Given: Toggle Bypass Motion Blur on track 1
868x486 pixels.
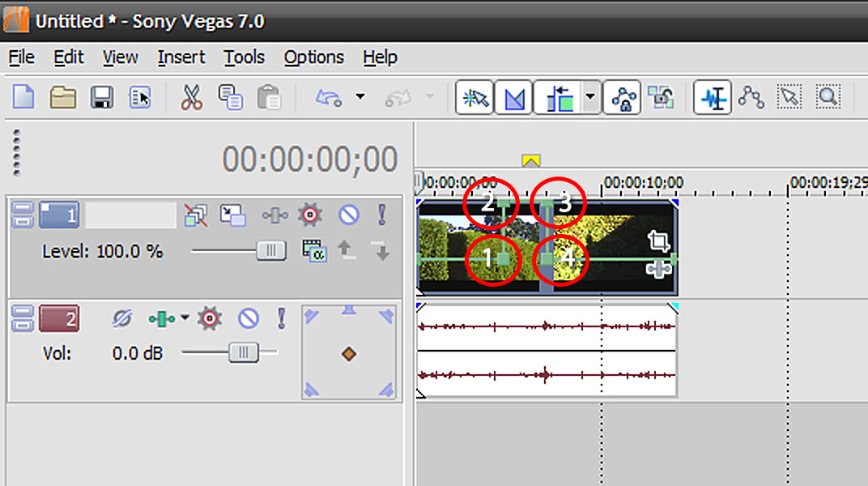Looking at the screenshot, I should [x=195, y=215].
